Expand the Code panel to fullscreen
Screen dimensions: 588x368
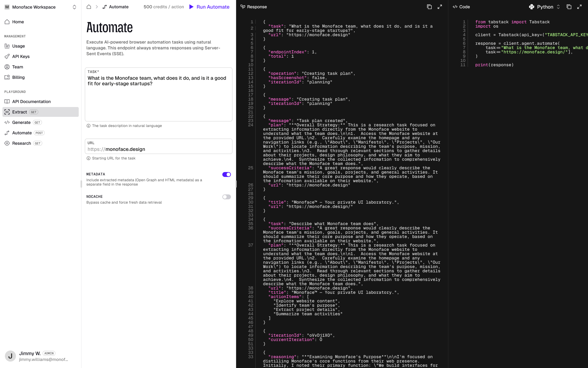(579, 7)
